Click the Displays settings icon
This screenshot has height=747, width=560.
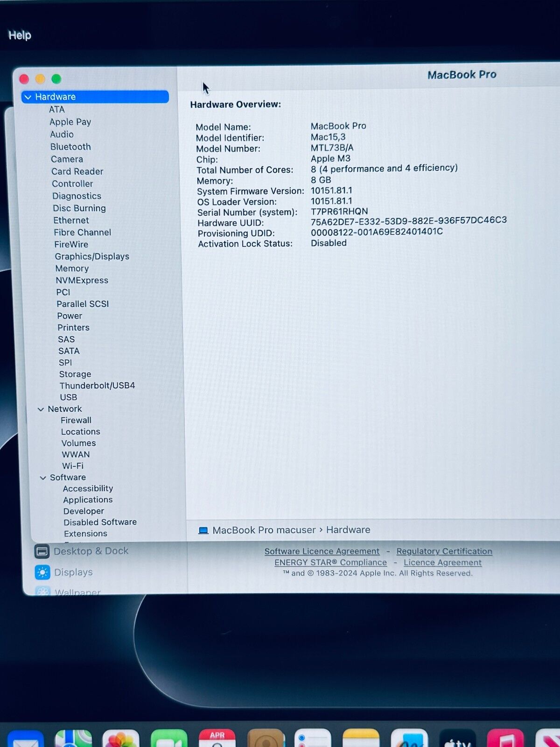[42, 572]
